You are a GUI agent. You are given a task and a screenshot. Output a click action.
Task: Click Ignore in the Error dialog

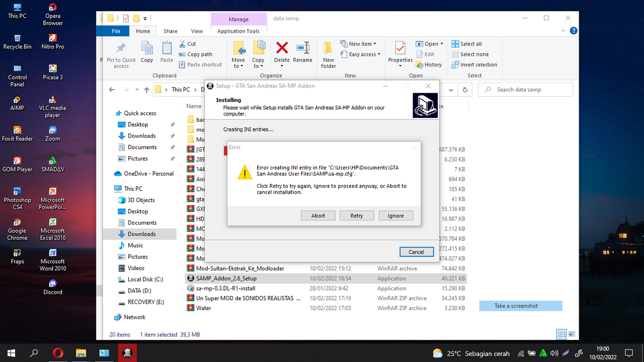pyautogui.click(x=396, y=215)
